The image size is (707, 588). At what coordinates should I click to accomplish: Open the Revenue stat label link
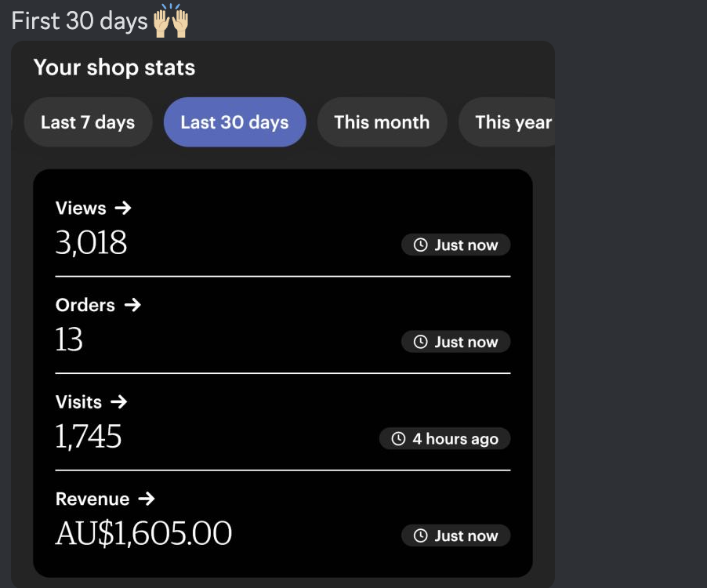click(92, 499)
